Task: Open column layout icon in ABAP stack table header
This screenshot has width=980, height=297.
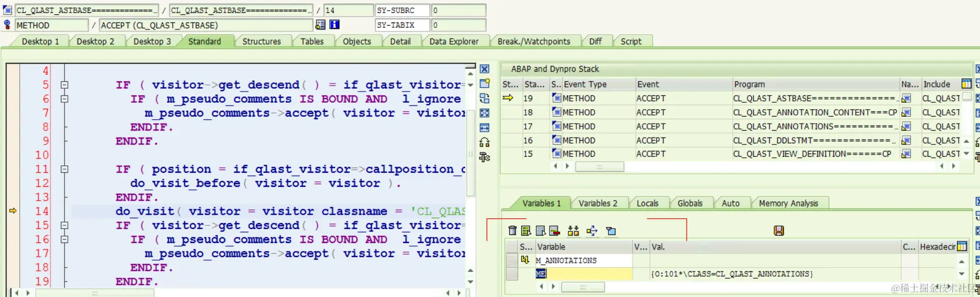Action: point(966,84)
